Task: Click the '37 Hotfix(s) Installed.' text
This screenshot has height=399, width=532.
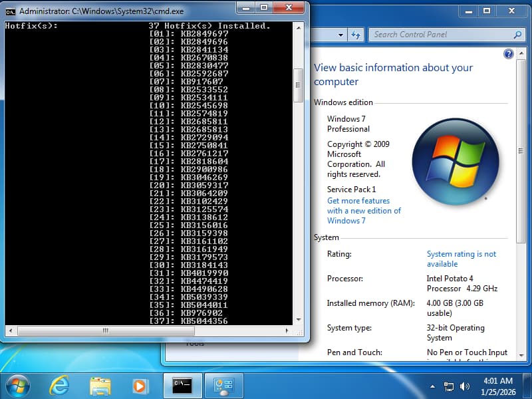Action: pos(209,26)
